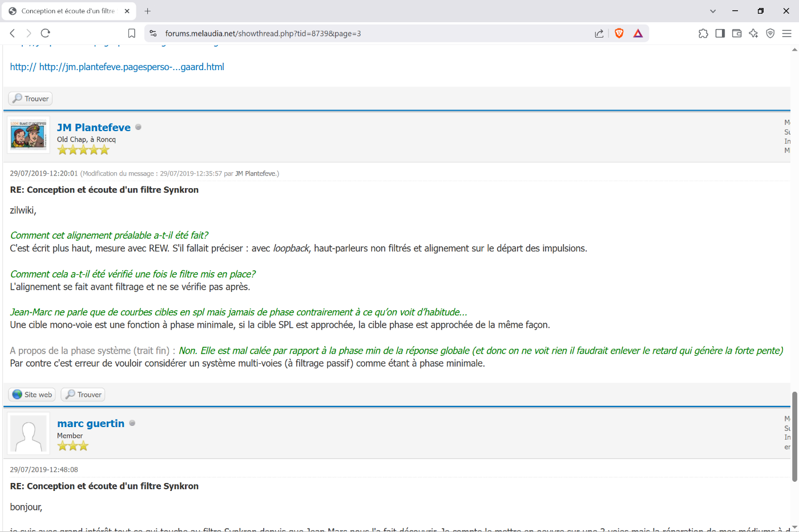Viewport: 799px width, 532px height.
Task: Bookmark this page with bookmark icon
Action: (132, 34)
